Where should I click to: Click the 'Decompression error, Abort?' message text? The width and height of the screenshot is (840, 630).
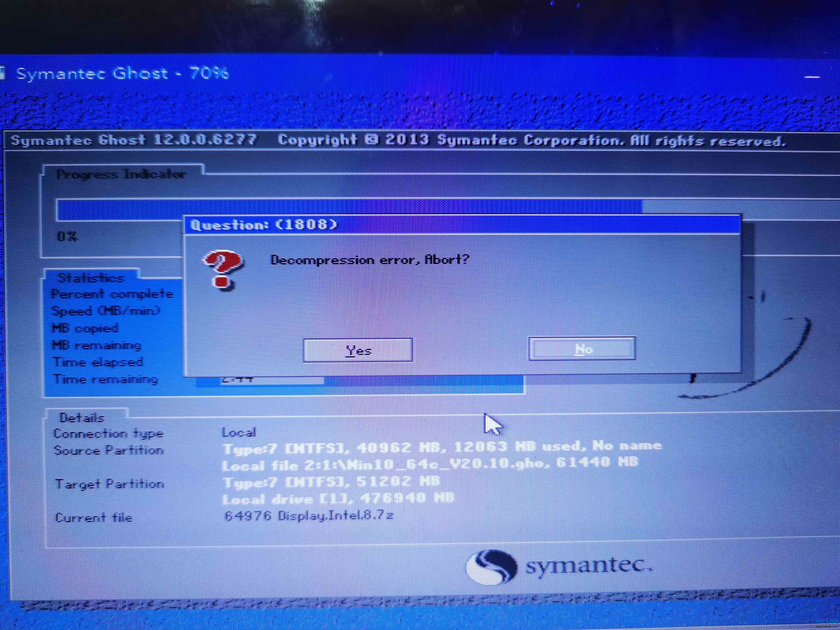(370, 260)
